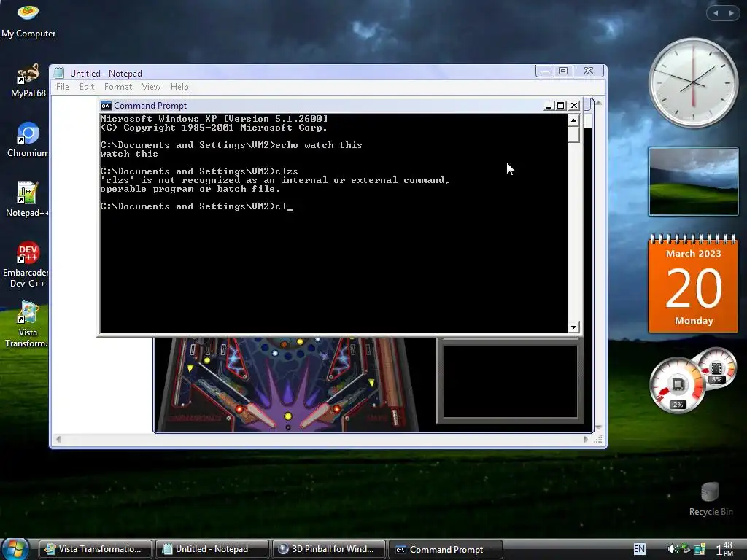Maximize the Command Prompt window
747x560 pixels.
tap(561, 106)
